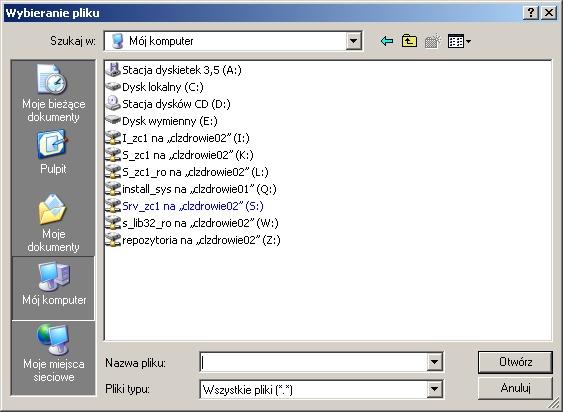Open Moje dokumenty in the places bar
This screenshot has height=412, width=563.
pos(53,223)
